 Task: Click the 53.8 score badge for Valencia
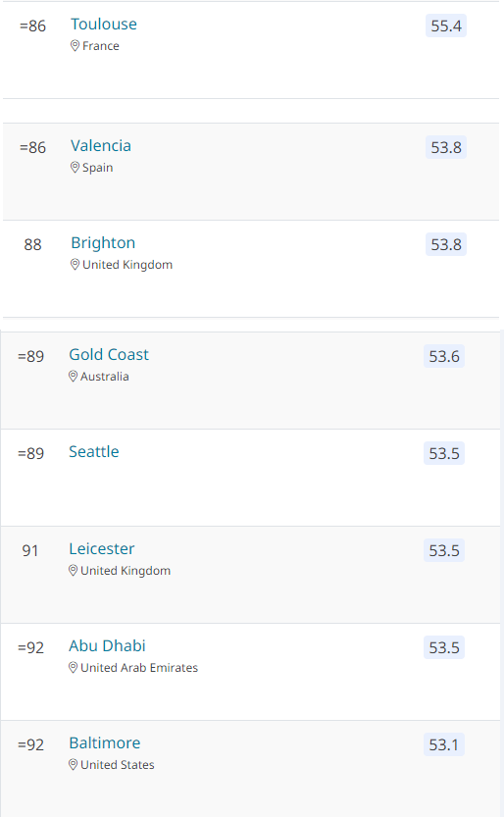pyautogui.click(x=446, y=147)
